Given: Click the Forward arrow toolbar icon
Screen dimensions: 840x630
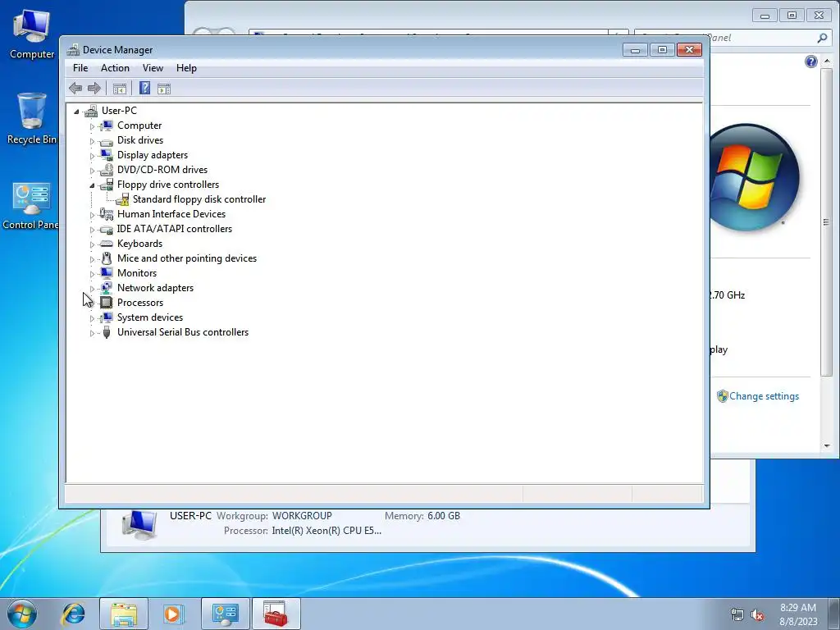Looking at the screenshot, I should pos(94,89).
